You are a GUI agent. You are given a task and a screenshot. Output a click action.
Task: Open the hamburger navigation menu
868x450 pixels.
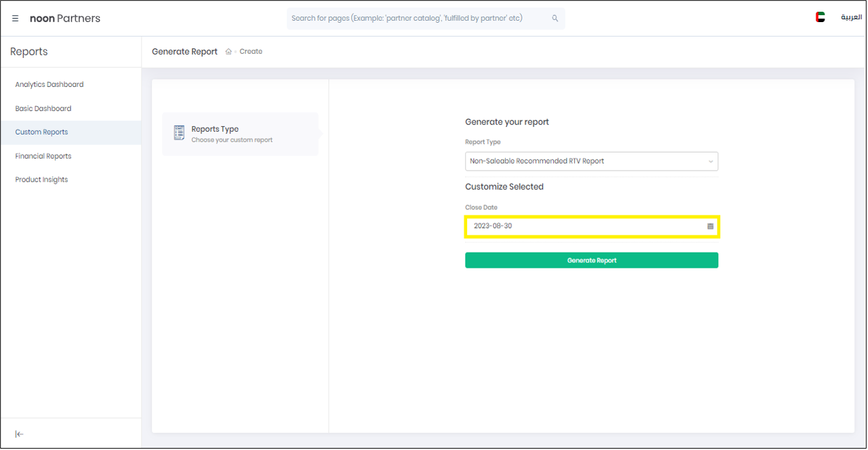point(15,19)
